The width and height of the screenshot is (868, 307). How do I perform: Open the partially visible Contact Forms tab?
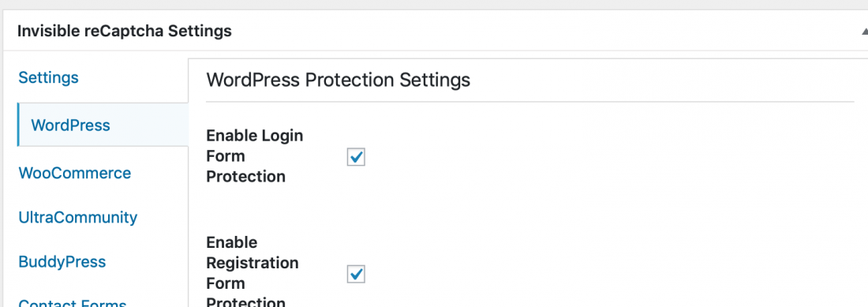(x=73, y=302)
